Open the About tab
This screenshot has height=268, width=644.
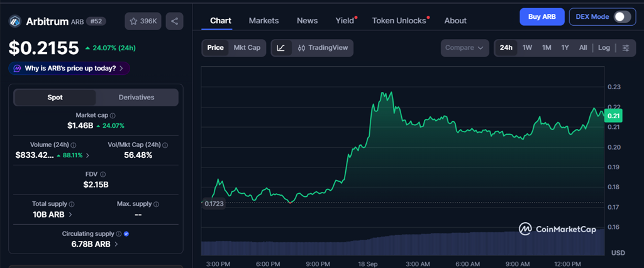(455, 21)
